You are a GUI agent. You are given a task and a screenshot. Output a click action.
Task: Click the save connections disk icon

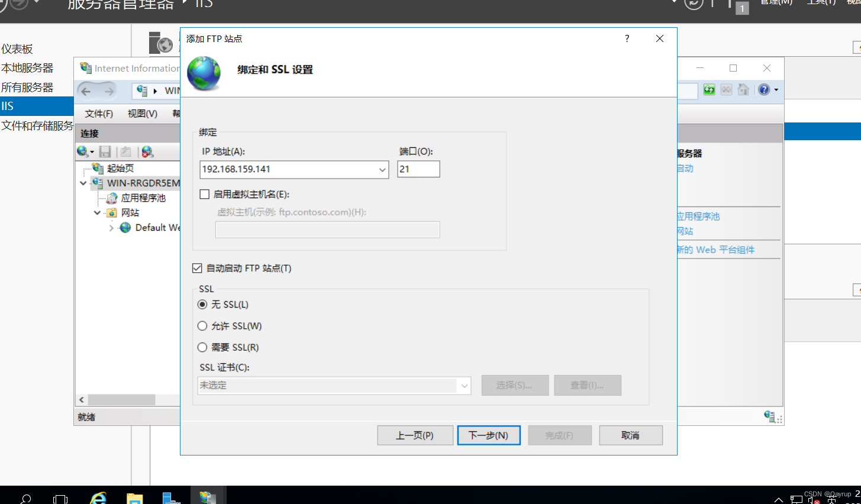[x=105, y=152]
